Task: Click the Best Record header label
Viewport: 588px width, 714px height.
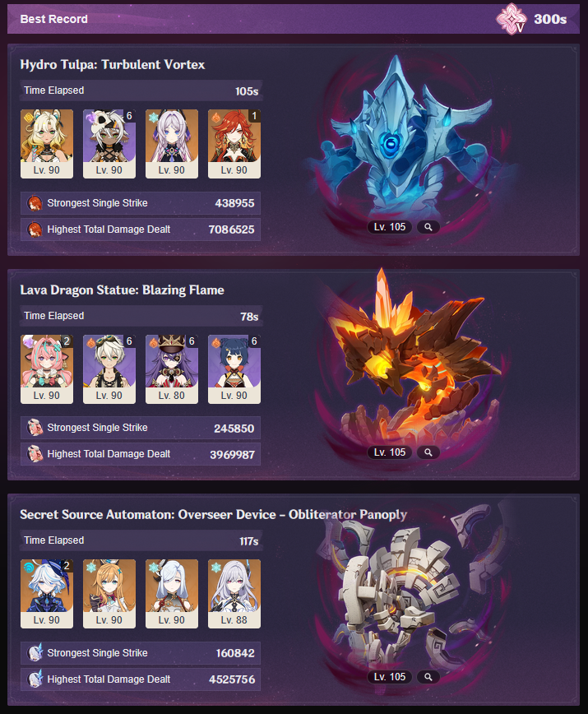Action: click(x=53, y=19)
